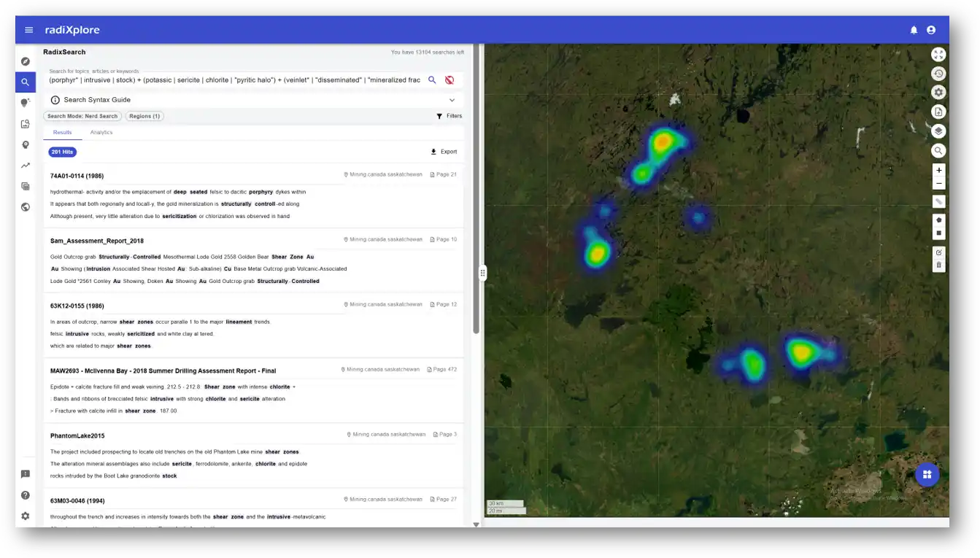Toggle the map ruler measure tool
Screen dimensions: 980x558
pos(938,201)
